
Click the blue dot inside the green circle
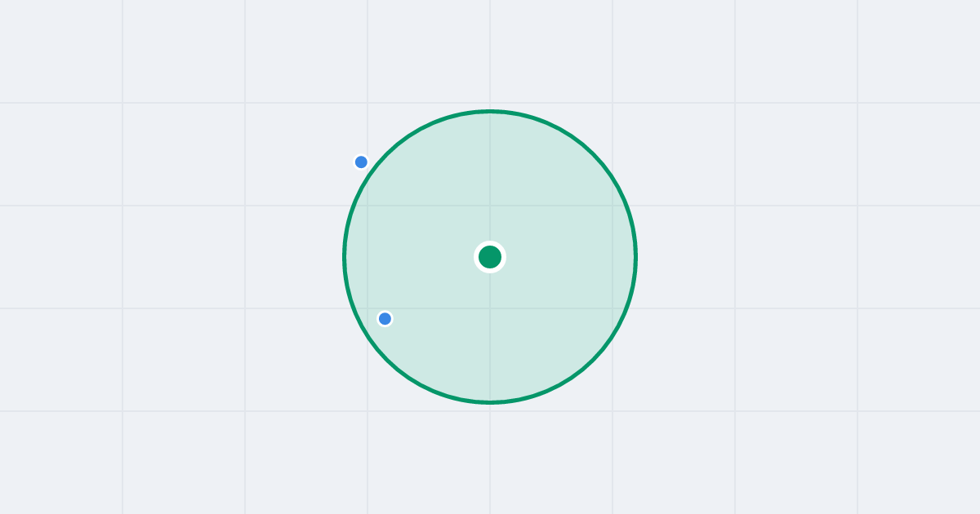pyautogui.click(x=385, y=318)
